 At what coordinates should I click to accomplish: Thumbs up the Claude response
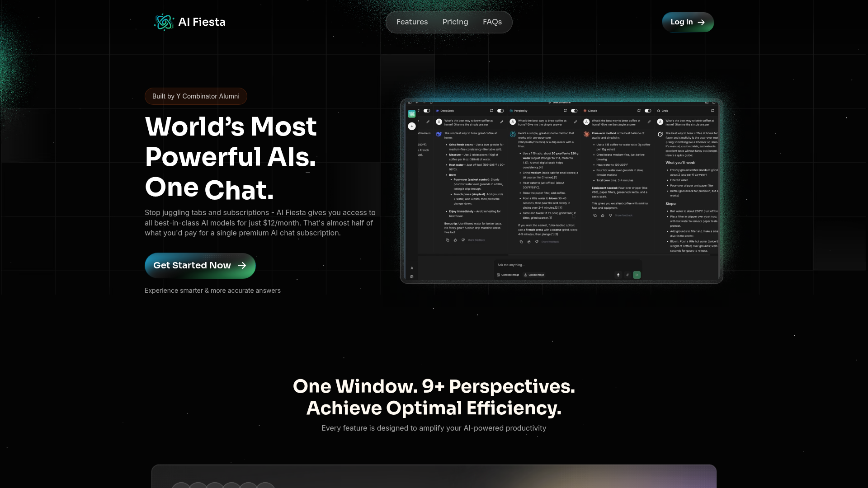[603, 216]
